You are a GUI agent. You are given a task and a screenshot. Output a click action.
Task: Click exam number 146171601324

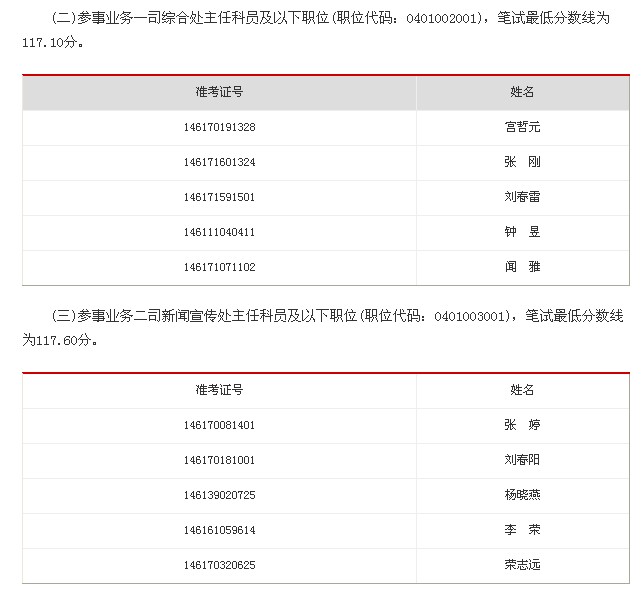[x=220, y=162]
